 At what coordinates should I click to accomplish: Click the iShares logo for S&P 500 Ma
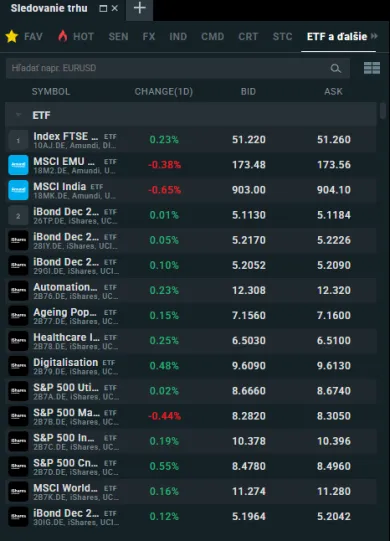18,416
